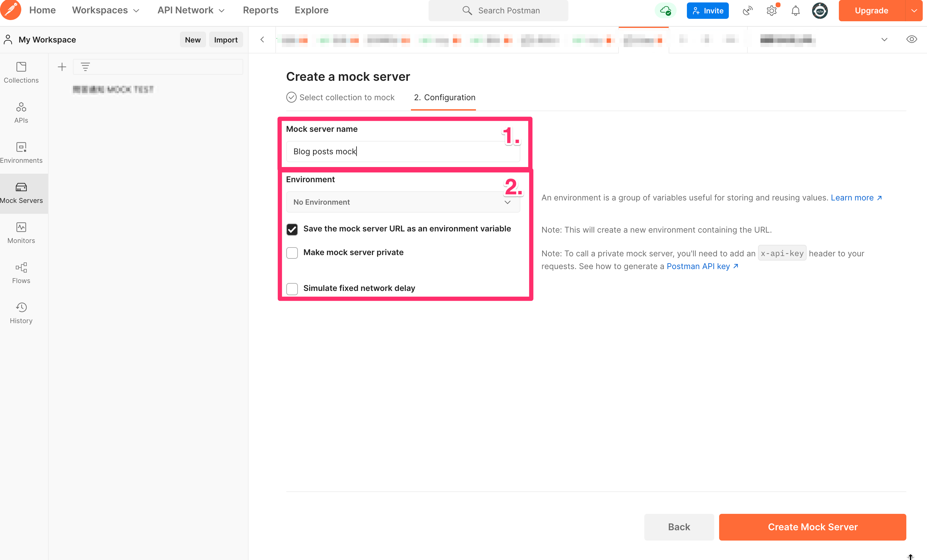Viewport: 927px width, 560px height.
Task: Open the Environment dropdown showing No Environment
Action: tap(403, 202)
